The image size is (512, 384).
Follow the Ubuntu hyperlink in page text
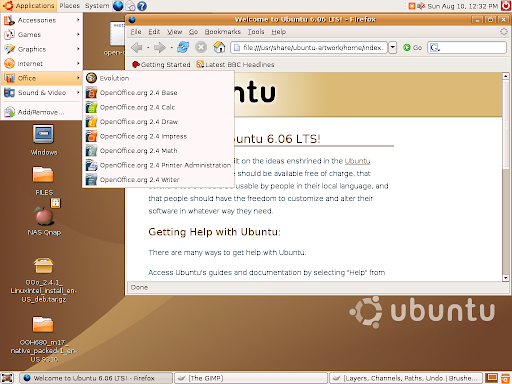357,161
